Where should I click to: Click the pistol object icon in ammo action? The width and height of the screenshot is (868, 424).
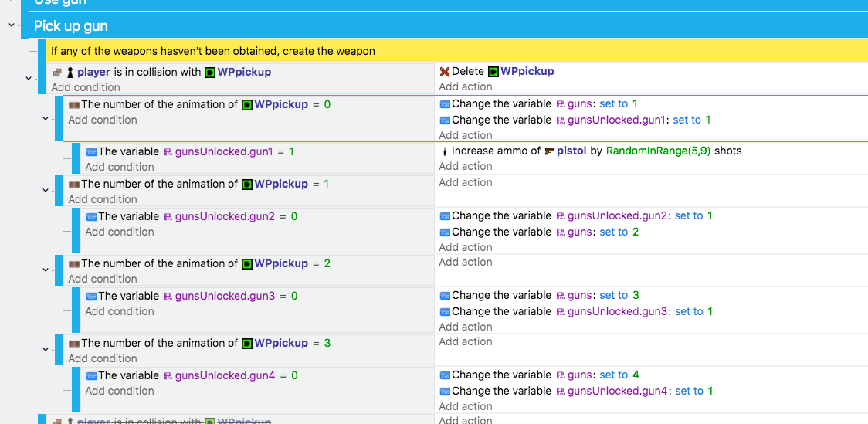[550, 151]
